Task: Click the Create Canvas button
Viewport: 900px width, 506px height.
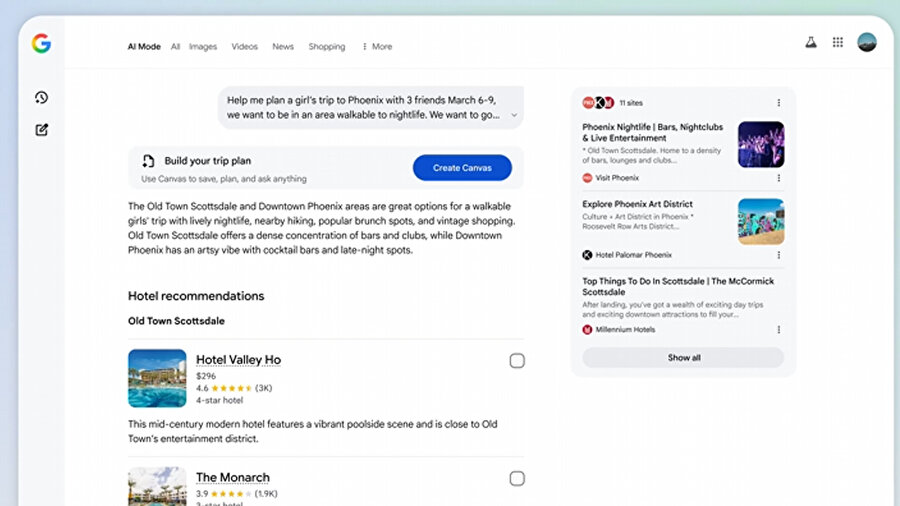Action: [x=462, y=168]
